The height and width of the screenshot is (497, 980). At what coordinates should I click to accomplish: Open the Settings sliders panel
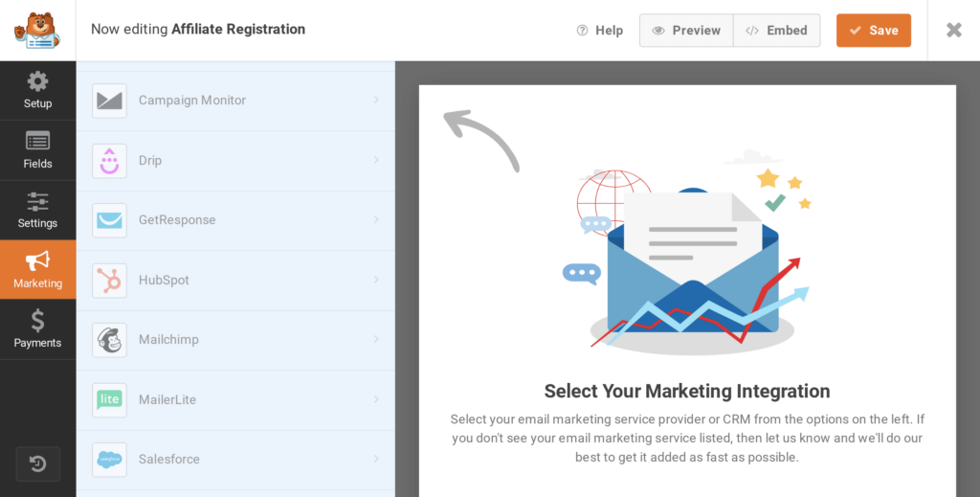(37, 210)
